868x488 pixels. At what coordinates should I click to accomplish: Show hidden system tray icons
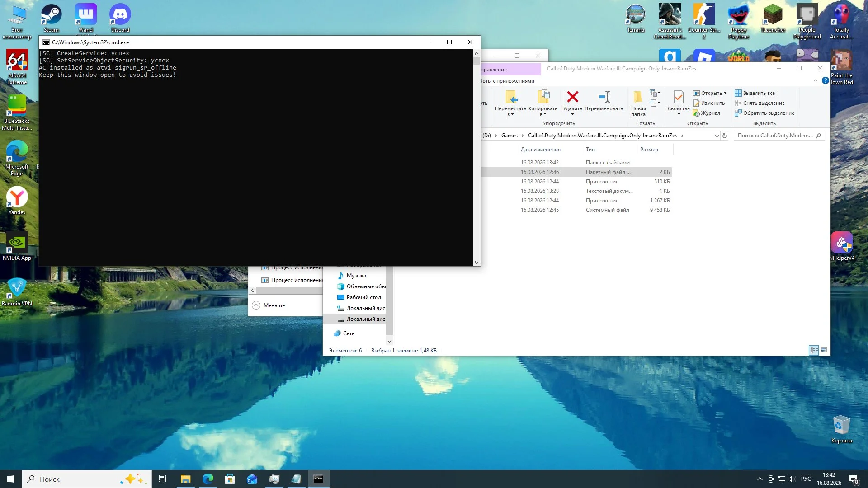pos(759,479)
